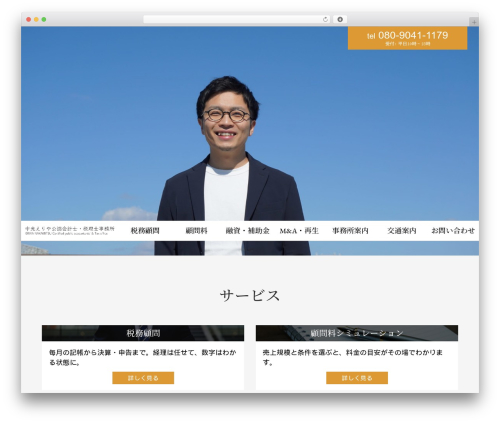Click the 税務顧問 service card header

143,333
